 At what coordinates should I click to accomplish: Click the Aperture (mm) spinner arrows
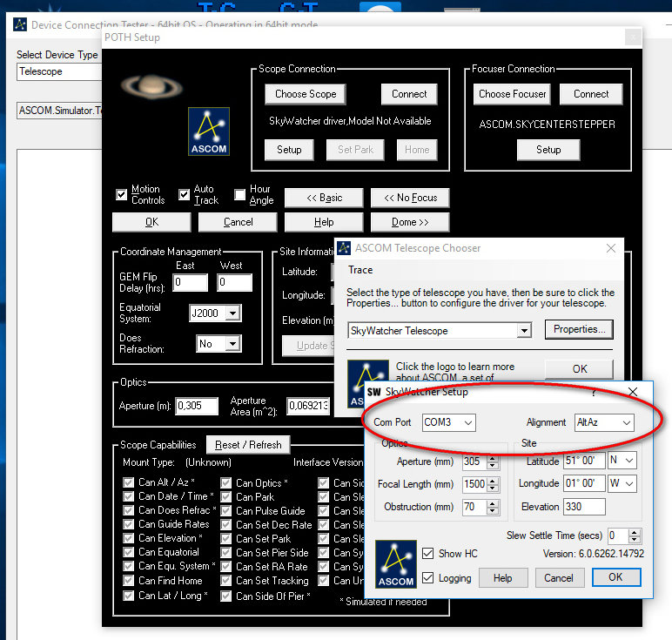click(x=493, y=461)
